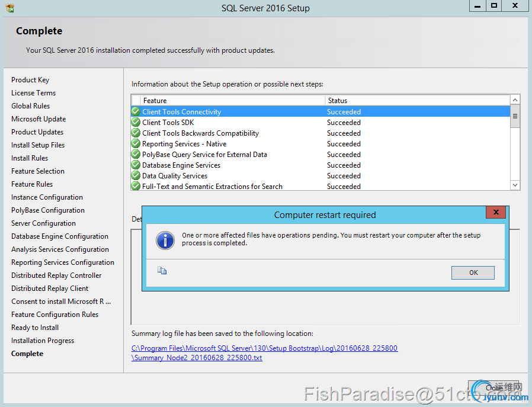Screen dimensions: 532x407
Task: Click the Close button of the setup wizard
Action: tap(493, 387)
